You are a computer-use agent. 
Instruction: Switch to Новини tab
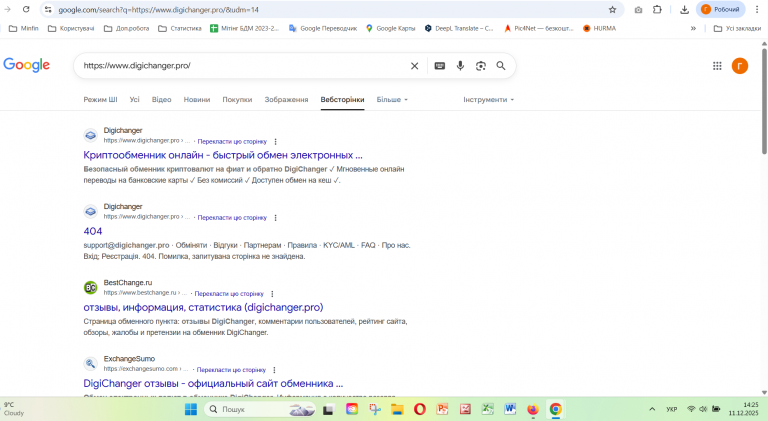pyautogui.click(x=197, y=99)
